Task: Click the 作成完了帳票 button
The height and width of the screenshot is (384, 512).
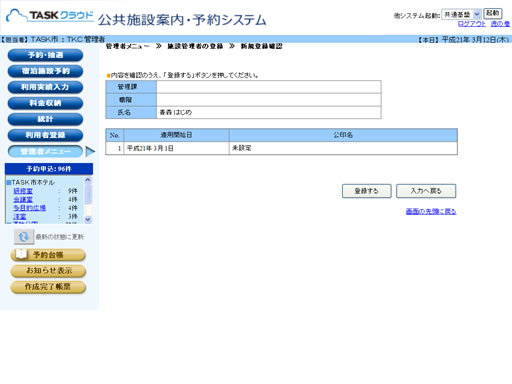Action: pos(48,287)
